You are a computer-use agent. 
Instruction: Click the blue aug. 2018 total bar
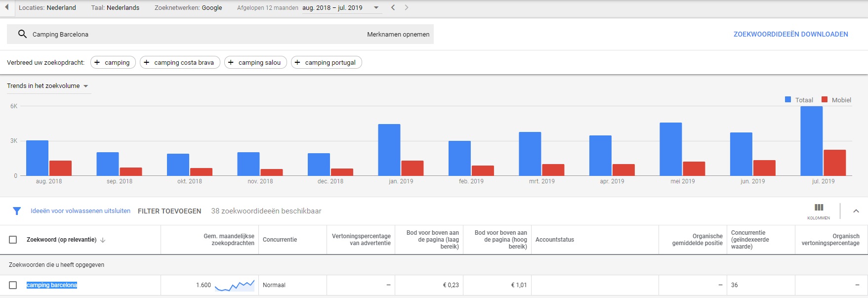[x=37, y=158]
